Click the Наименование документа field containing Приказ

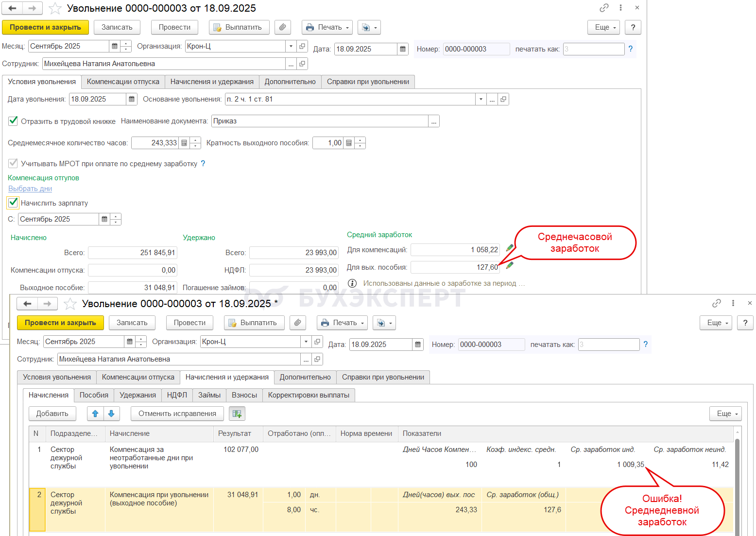coord(320,121)
